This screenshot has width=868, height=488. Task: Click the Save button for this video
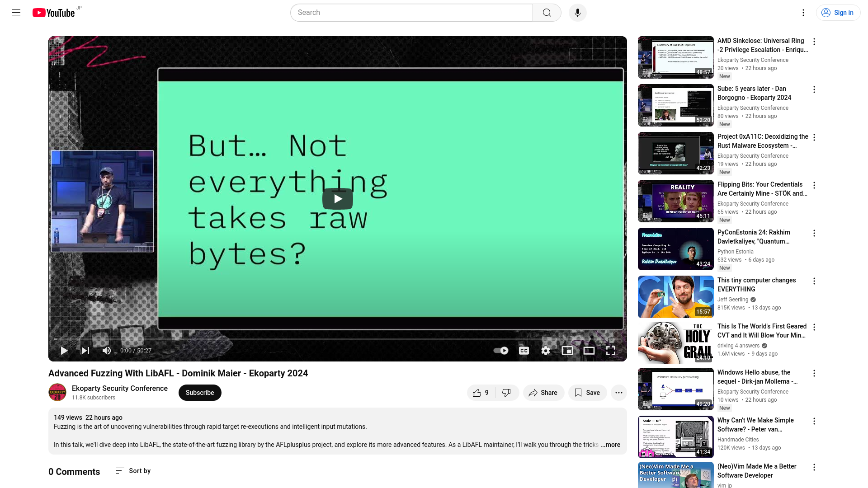[x=587, y=392]
